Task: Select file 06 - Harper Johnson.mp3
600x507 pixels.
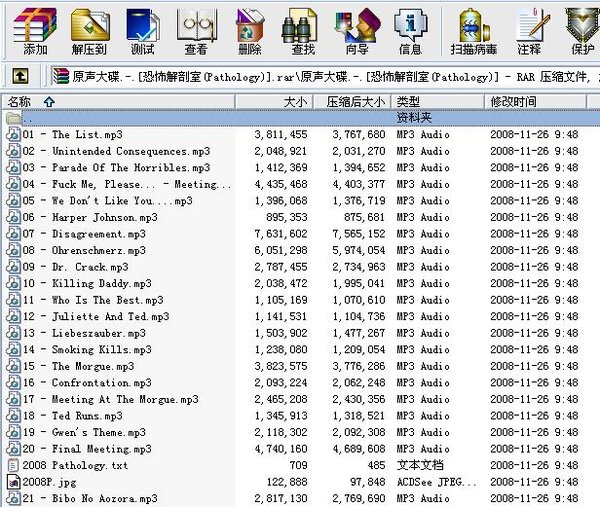Action: (90, 217)
